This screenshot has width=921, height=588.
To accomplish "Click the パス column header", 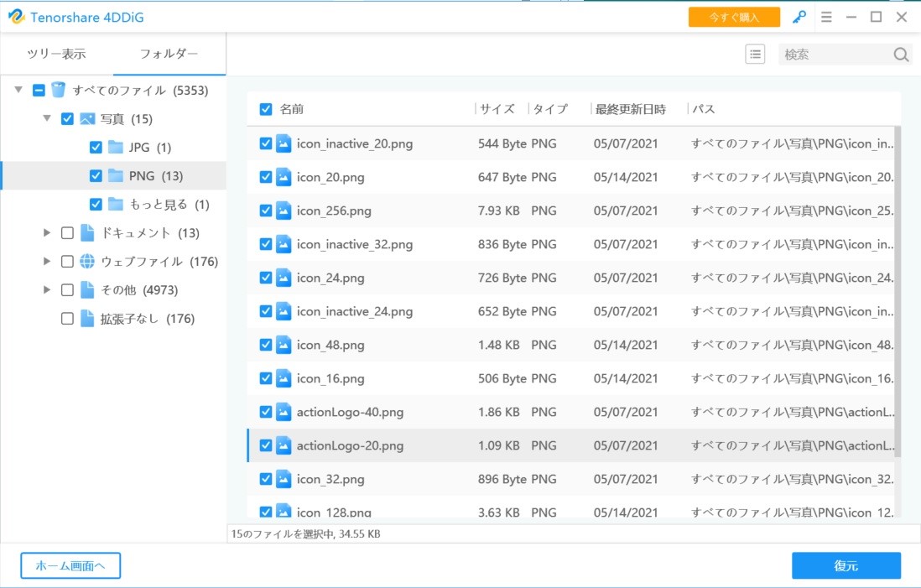I will (703, 109).
